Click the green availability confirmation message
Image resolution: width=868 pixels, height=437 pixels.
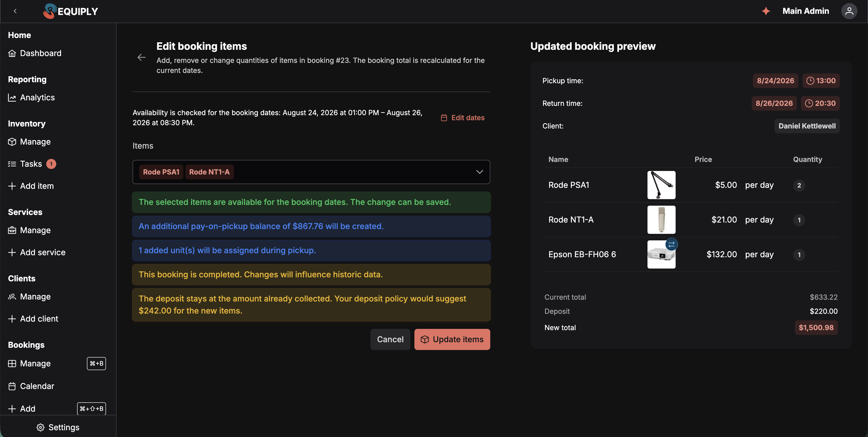pos(311,202)
